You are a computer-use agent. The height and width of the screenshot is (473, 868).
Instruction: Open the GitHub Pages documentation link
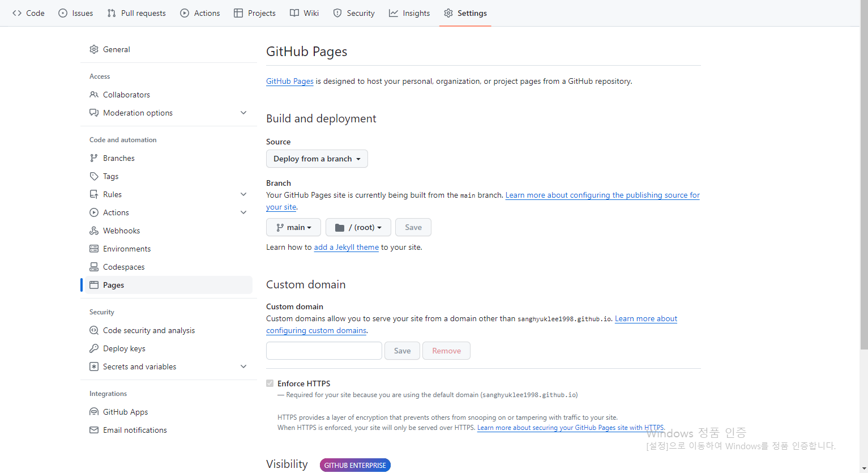point(290,81)
